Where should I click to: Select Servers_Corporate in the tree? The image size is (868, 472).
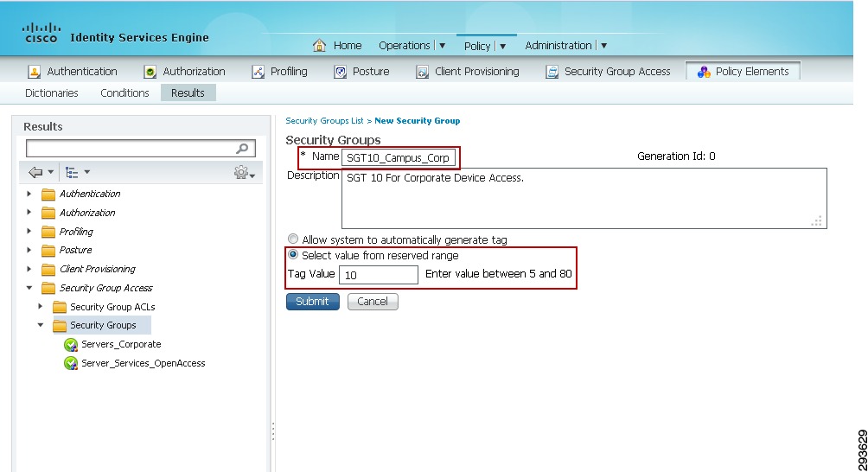click(121, 344)
